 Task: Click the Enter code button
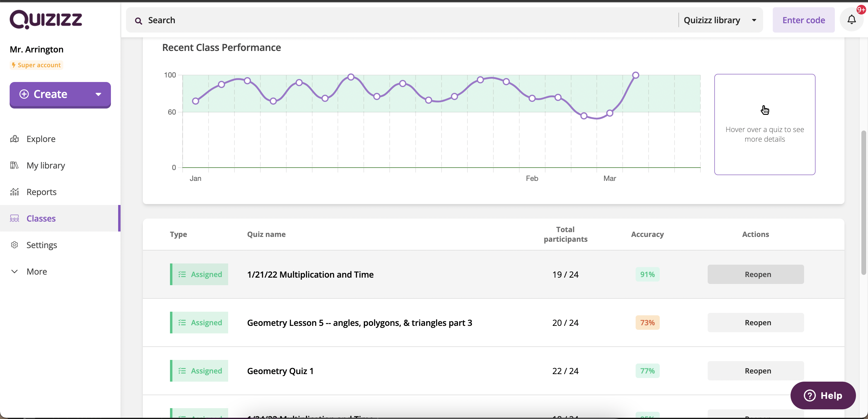[804, 20]
